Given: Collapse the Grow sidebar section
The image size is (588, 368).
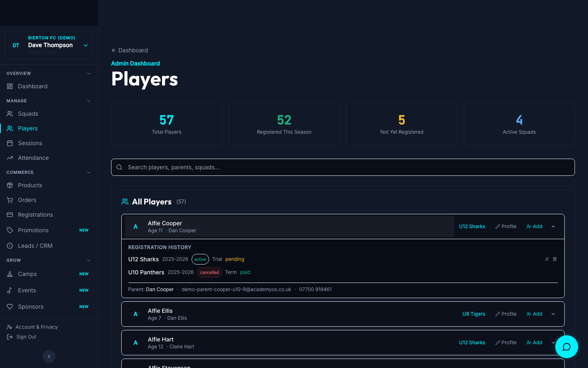Looking at the screenshot, I should 89,260.
